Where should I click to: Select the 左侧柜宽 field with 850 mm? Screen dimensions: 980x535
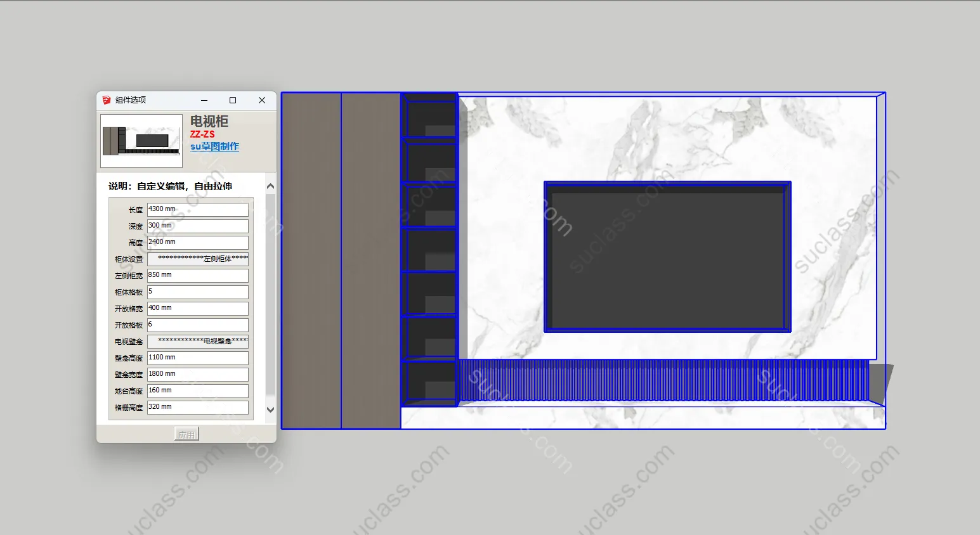tap(197, 275)
